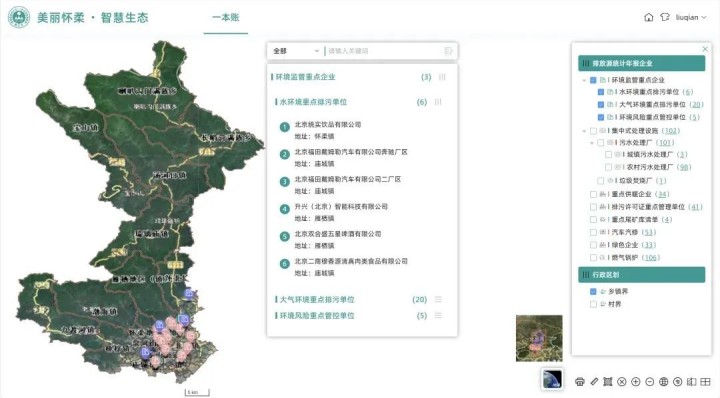The height and width of the screenshot is (398, 720).
Task: Select the ruler measure tool
Action: click(594, 381)
